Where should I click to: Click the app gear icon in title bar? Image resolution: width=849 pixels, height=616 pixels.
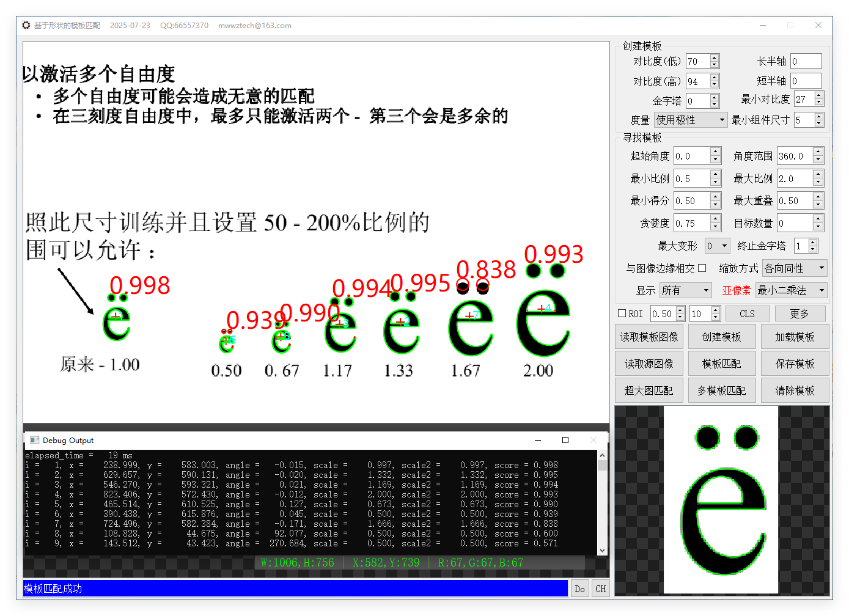pos(26,25)
